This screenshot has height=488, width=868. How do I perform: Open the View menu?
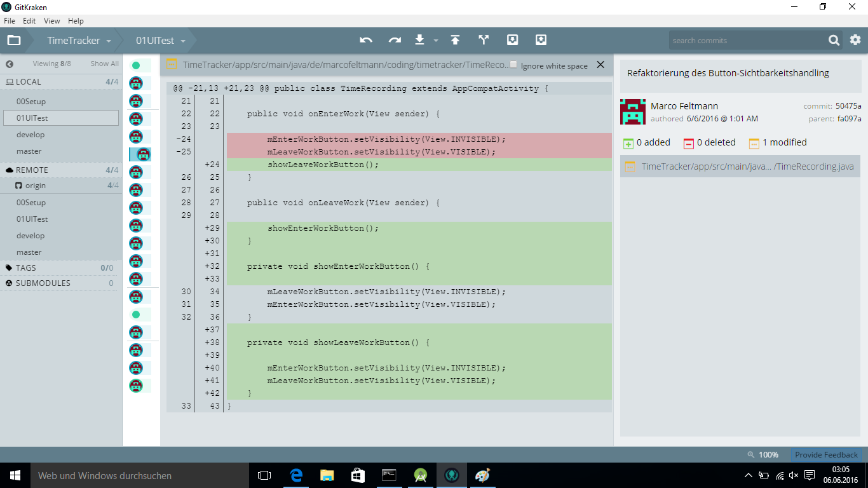click(x=51, y=21)
